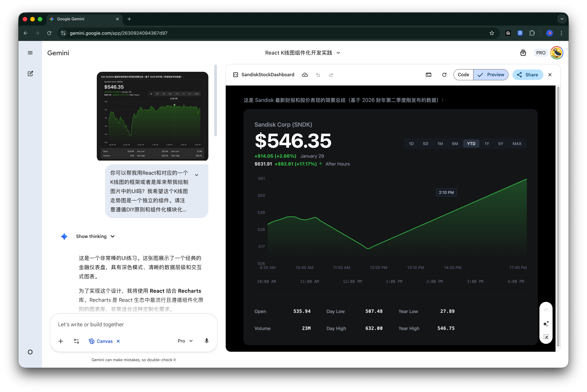
Task: Click the cloud save status icon
Action: [x=304, y=75]
